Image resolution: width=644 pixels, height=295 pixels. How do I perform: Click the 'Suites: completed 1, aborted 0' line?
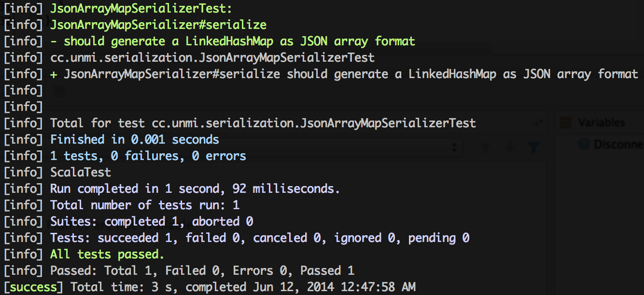coord(152,221)
